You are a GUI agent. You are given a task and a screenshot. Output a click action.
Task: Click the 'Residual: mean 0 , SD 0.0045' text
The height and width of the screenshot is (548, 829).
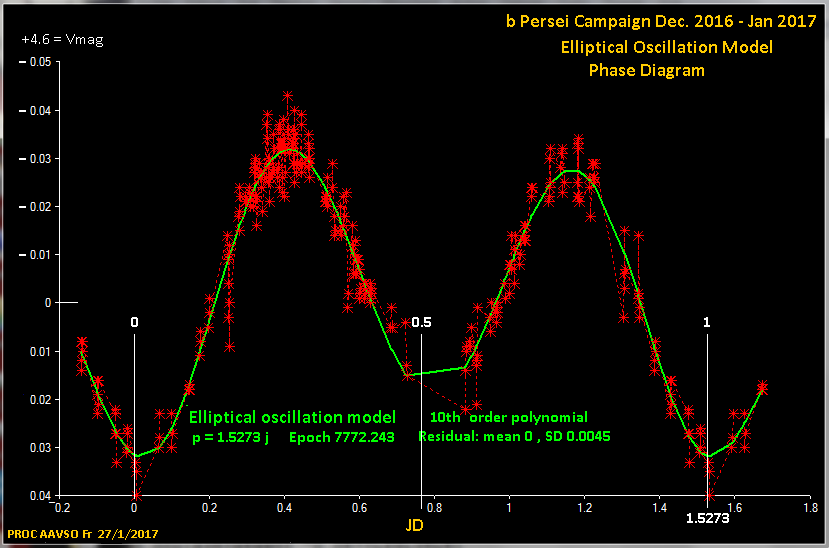click(x=514, y=437)
